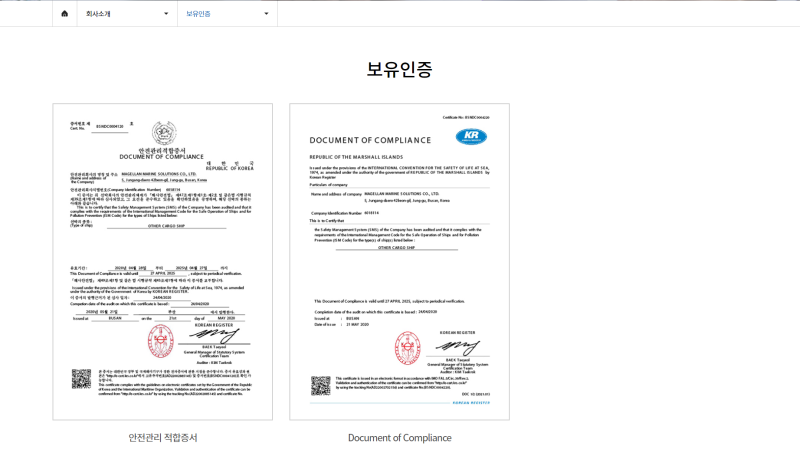
Task: Click the QR code on the left certificate
Action: pos(81,378)
